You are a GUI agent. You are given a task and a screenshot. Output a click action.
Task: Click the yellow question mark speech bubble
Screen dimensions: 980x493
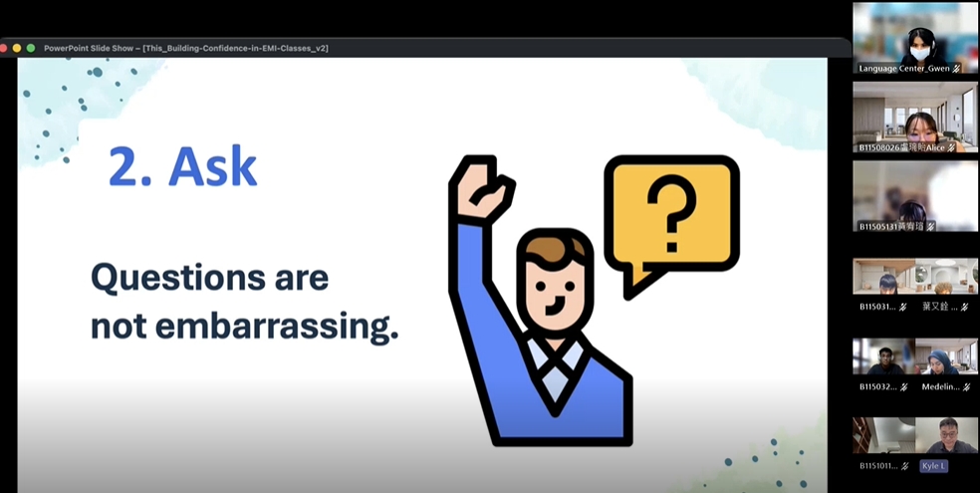[x=672, y=226]
